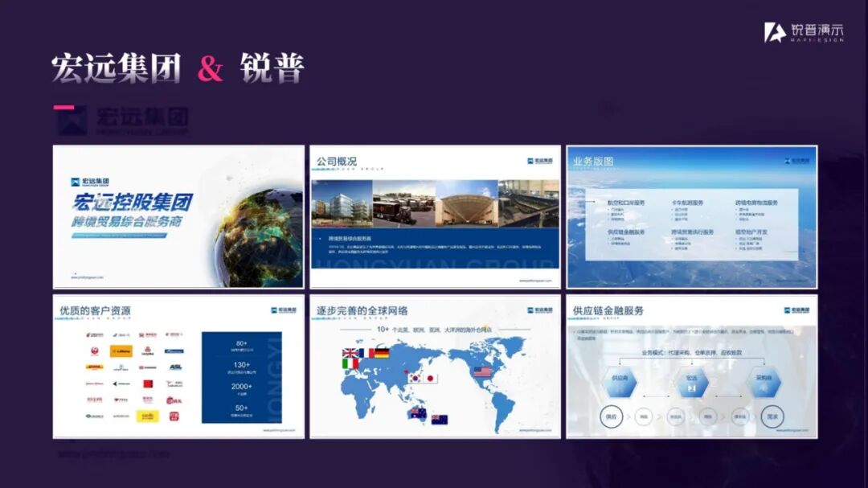The height and width of the screenshot is (488, 868).
Task: Click the 物流 hexagon in the business flow
Action: 691,380
